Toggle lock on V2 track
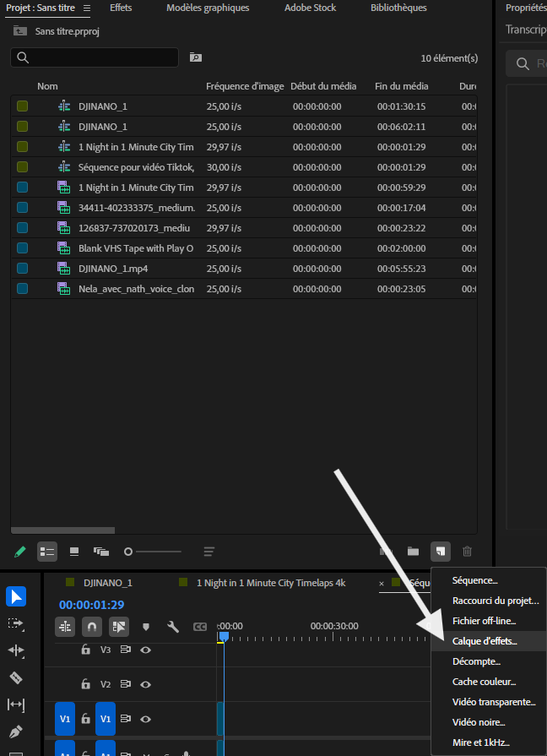Image resolution: width=547 pixels, height=756 pixels. [86, 684]
